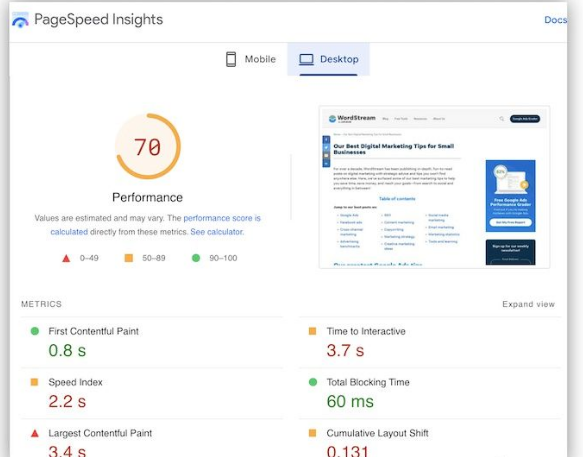Select the Largest Contentful Paint label

(x=100, y=433)
